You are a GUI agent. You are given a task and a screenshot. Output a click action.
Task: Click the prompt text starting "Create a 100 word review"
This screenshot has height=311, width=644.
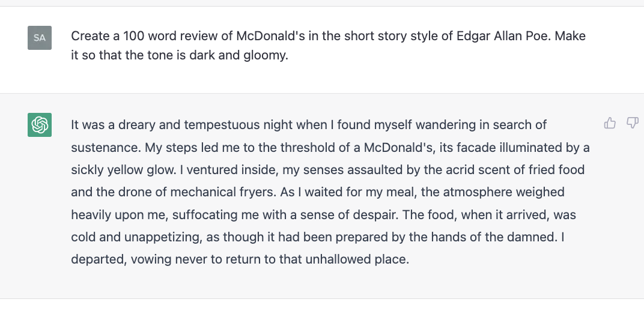[328, 45]
